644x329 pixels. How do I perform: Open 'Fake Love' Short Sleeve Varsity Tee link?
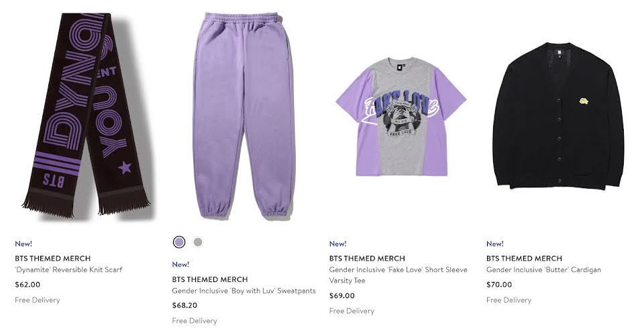[398, 275]
